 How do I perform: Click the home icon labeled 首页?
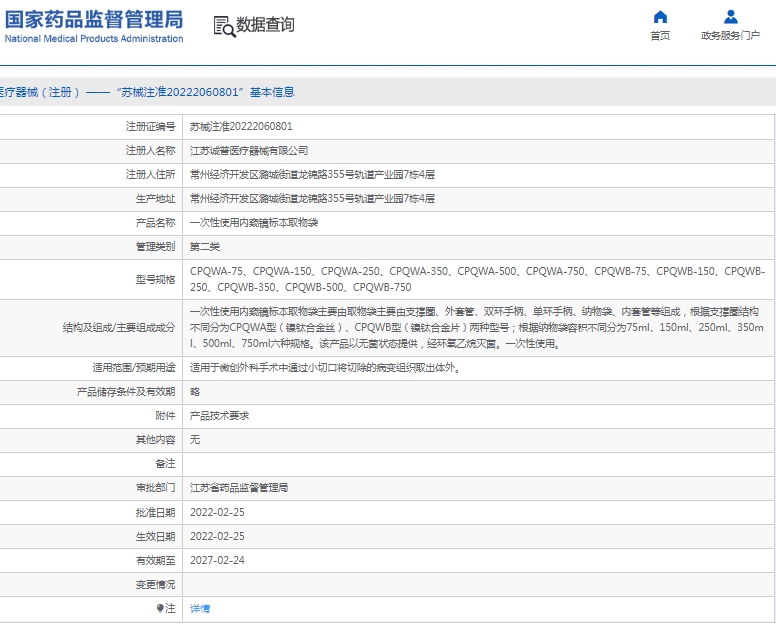pos(660,17)
